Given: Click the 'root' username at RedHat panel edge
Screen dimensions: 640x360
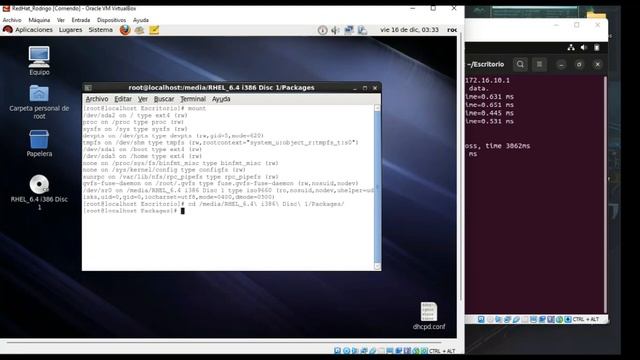Looking at the screenshot, I should click(452, 30).
